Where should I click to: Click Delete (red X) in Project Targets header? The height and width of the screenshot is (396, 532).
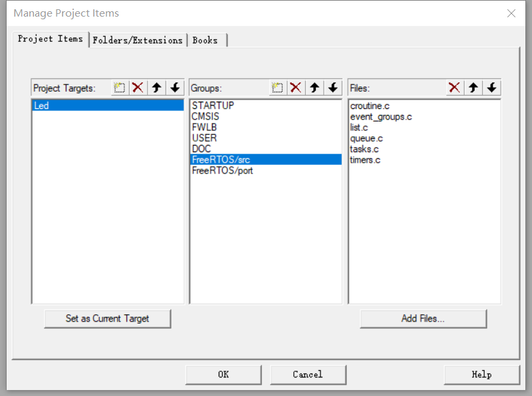coord(138,88)
